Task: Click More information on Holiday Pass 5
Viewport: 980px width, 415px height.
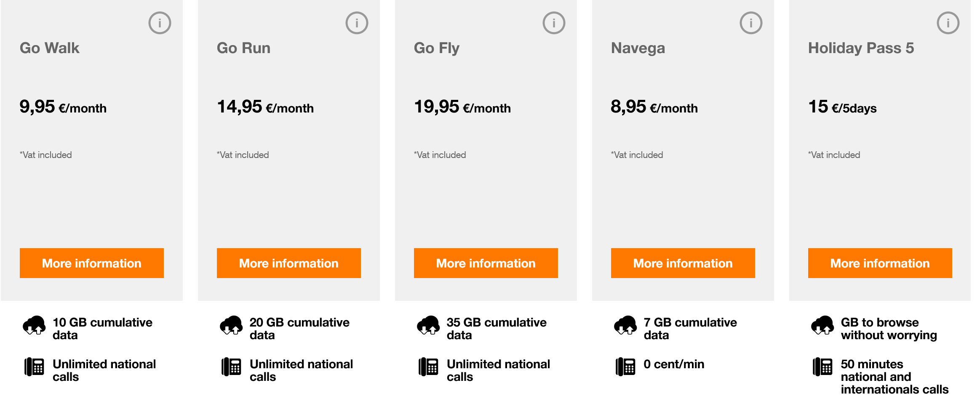Action: (879, 263)
